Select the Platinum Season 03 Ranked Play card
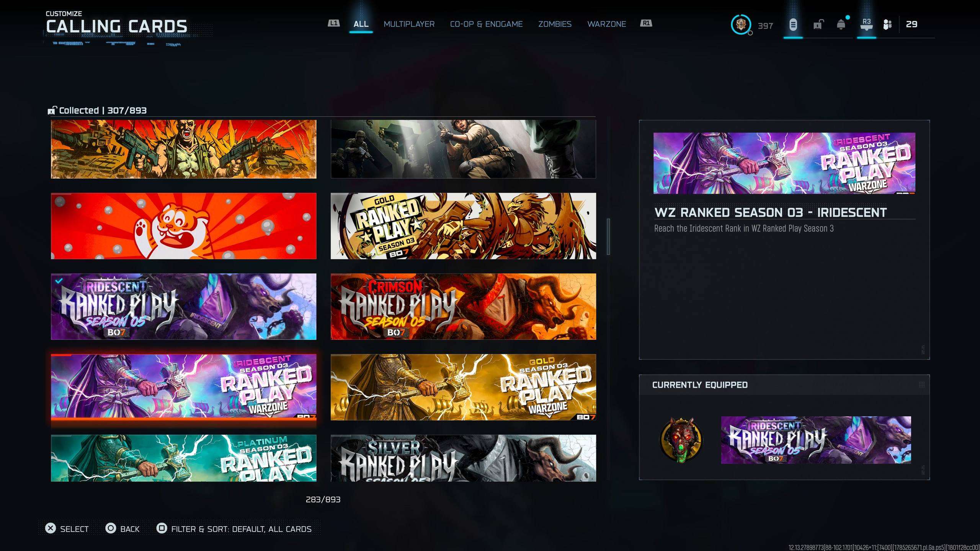980x551 pixels. [x=184, y=458]
